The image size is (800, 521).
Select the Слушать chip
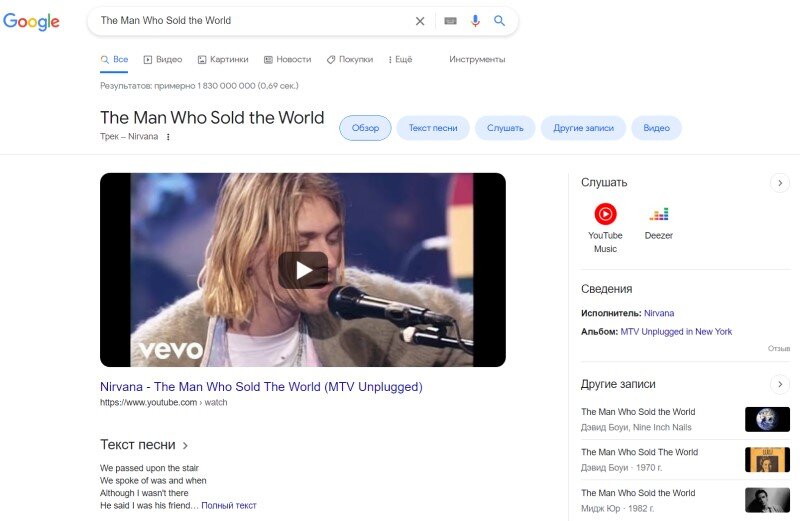pyautogui.click(x=505, y=128)
